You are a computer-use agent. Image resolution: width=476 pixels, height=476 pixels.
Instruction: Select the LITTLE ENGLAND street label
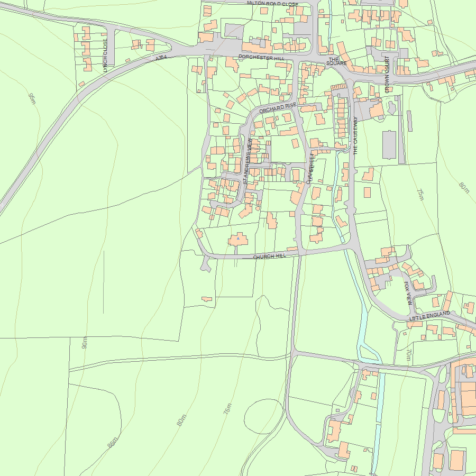coord(429,316)
